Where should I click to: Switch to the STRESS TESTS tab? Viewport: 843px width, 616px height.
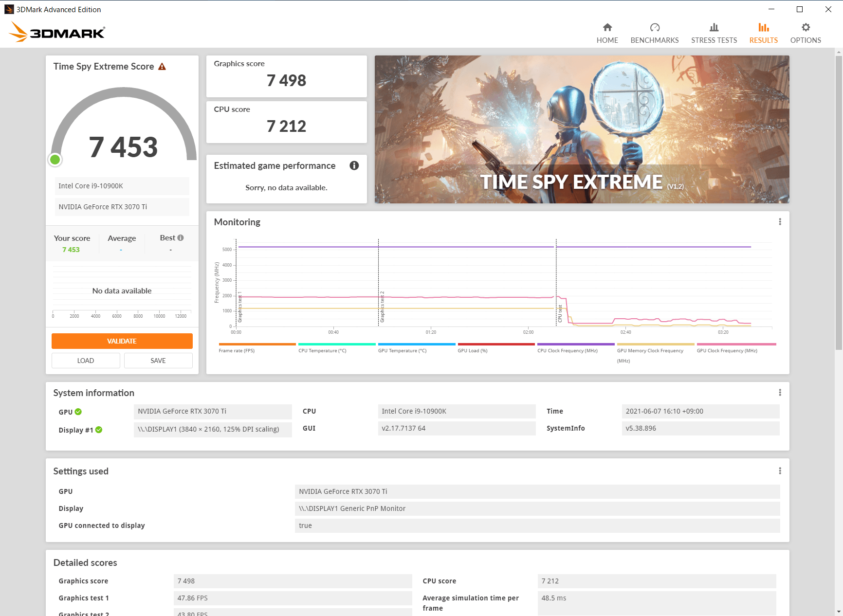(x=714, y=33)
